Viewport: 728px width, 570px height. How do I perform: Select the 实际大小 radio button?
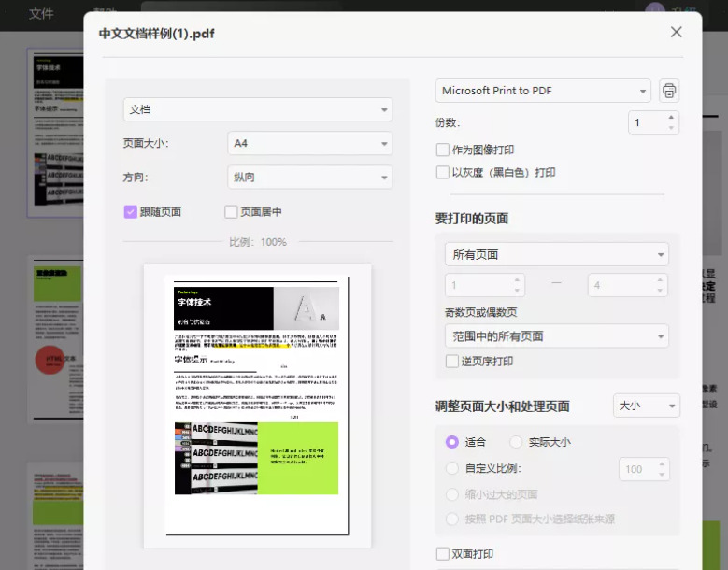(x=516, y=442)
